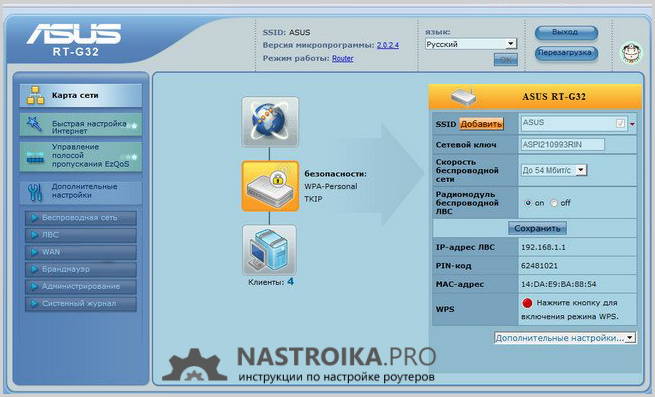This screenshot has width=655, height=397.
Task: Click the ASUS logo
Action: coord(74,34)
